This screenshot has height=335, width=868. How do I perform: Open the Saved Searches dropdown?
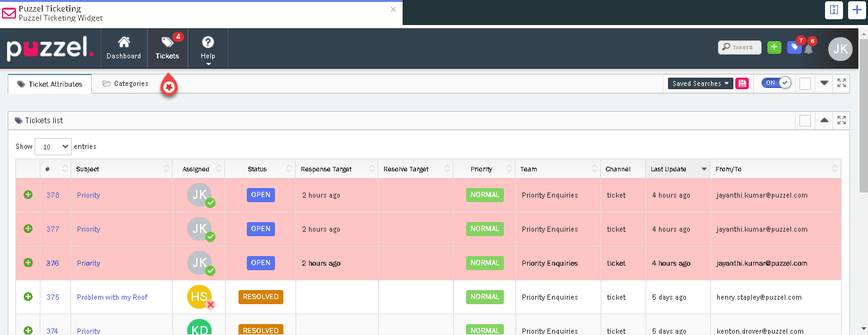pos(701,83)
